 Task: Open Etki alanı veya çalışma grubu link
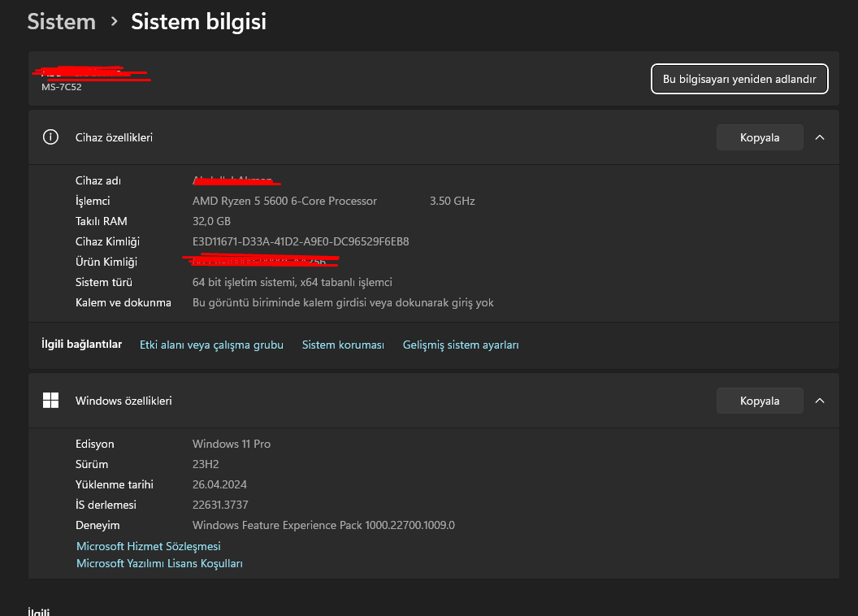point(211,345)
